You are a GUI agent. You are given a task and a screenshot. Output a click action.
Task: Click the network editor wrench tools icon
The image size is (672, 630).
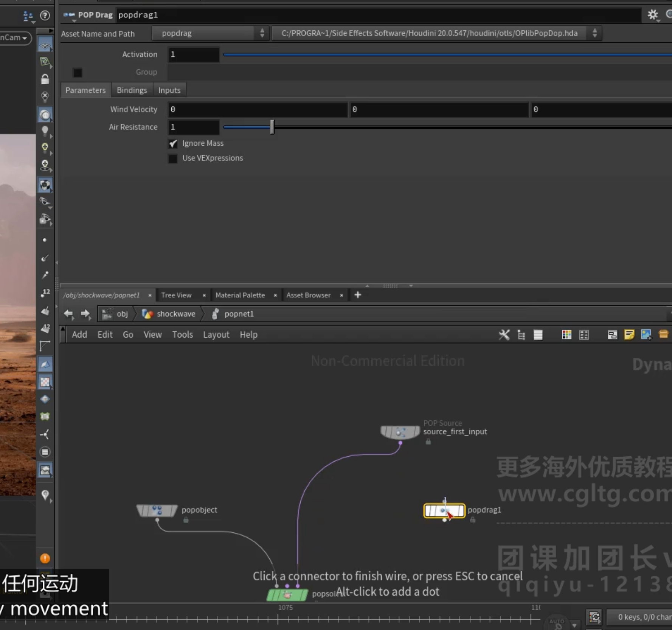504,335
